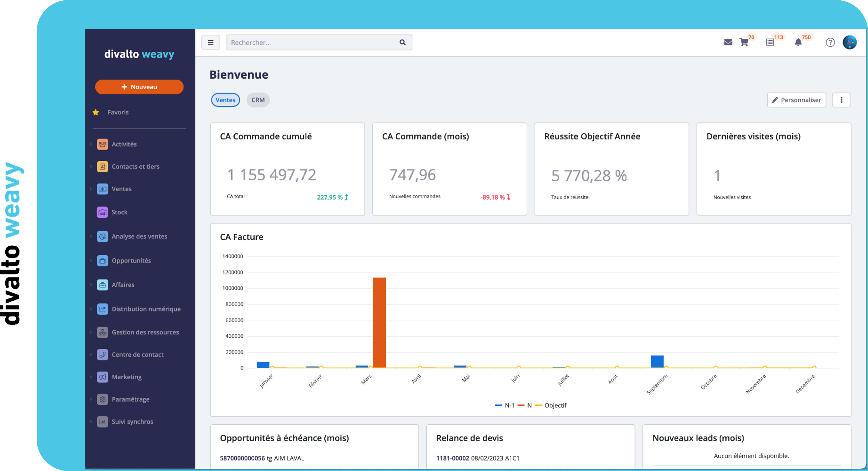Open the list icon with 113 badge
868x471 pixels.
[770, 42]
